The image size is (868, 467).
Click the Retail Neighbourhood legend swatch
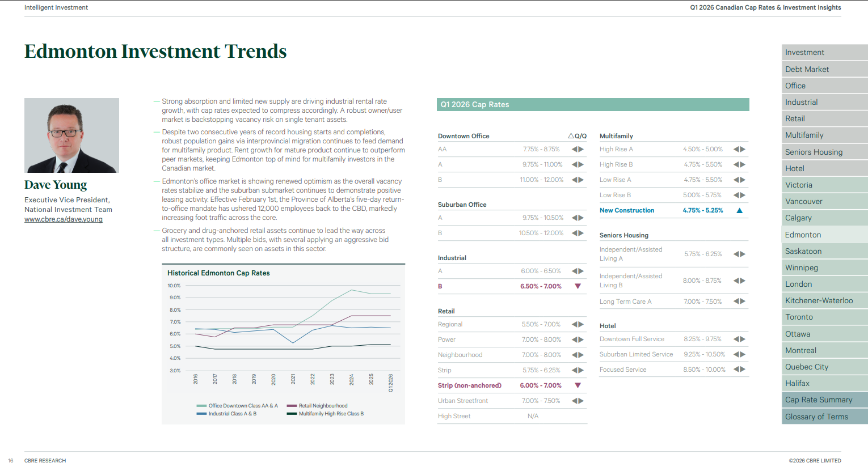pyautogui.click(x=292, y=406)
